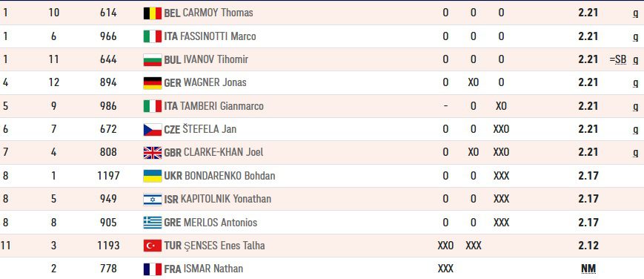This screenshot has width=644, height=279.
Task: Click the Great Britain flag icon
Action: coord(153,153)
